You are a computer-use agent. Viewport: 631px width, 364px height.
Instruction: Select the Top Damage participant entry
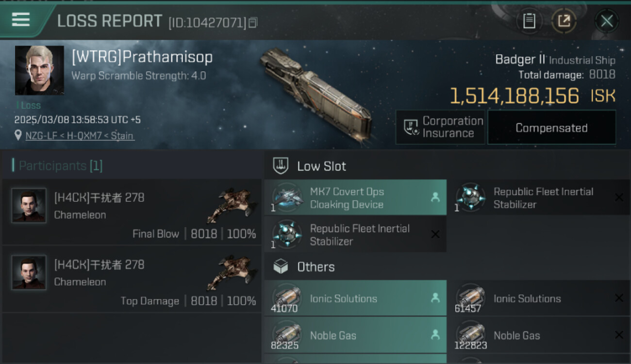click(132, 279)
